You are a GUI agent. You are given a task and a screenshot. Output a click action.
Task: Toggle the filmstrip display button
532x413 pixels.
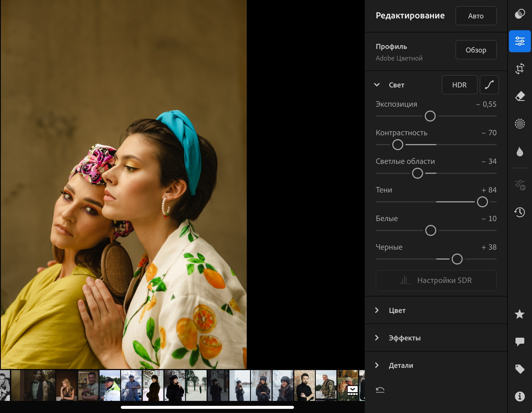[x=352, y=390]
